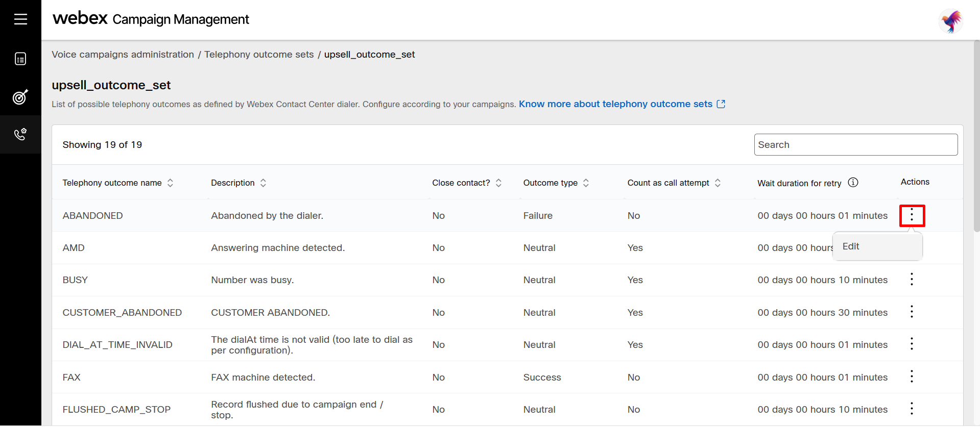
Task: Open the hamburger navigation menu
Action: pos(20,19)
